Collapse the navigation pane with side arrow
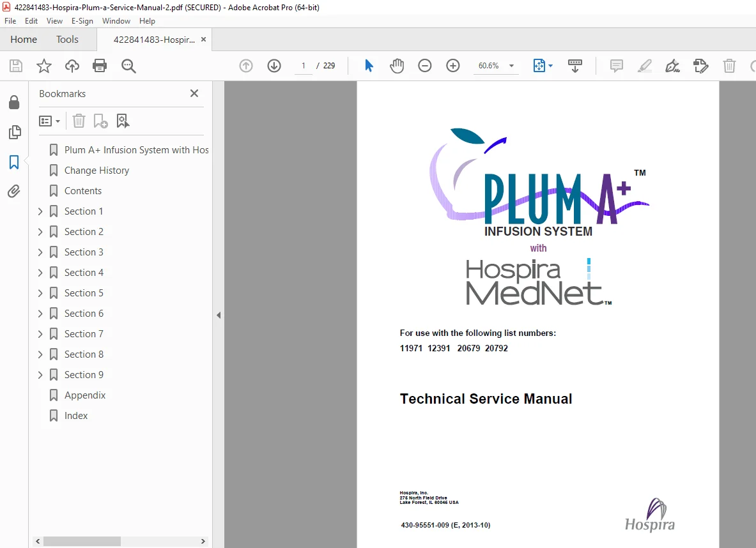The height and width of the screenshot is (548, 756). click(x=219, y=316)
